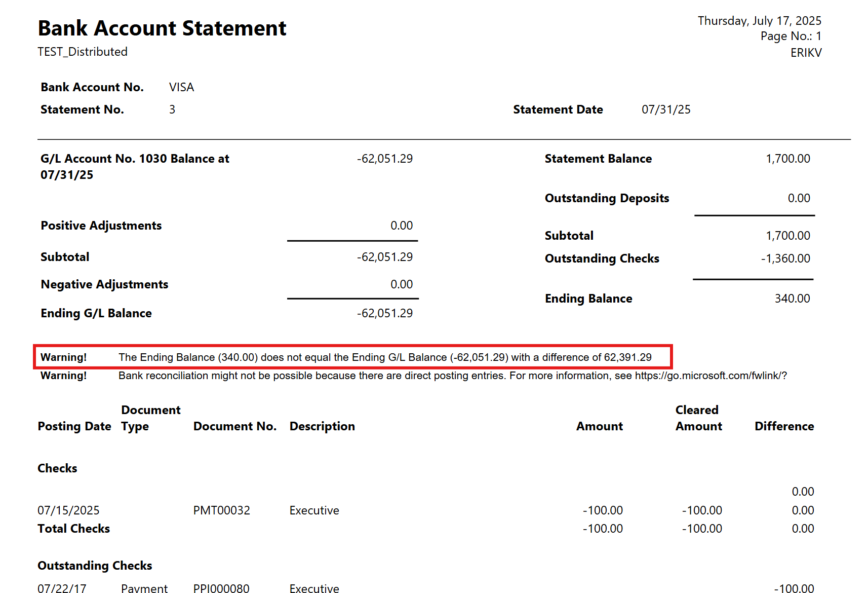Select Difference 0.00 in PMT00032 row
This screenshot has width=868, height=593.
click(803, 510)
